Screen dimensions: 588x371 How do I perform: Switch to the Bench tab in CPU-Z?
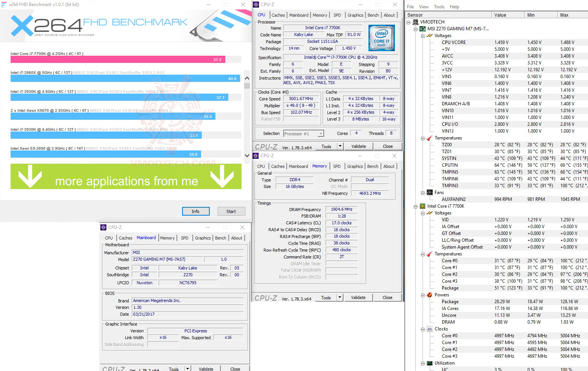[373, 15]
